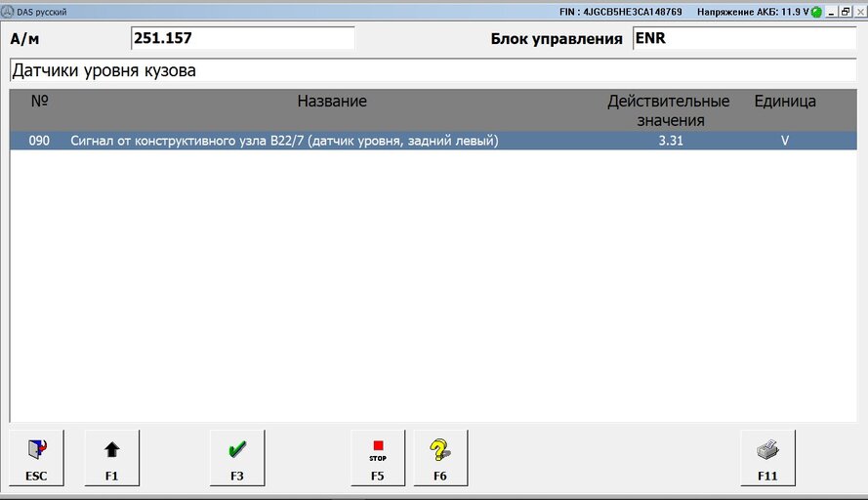This screenshot has width=868, height=500.
Task: Focus the vehicle model field 251.157
Action: 243,38
